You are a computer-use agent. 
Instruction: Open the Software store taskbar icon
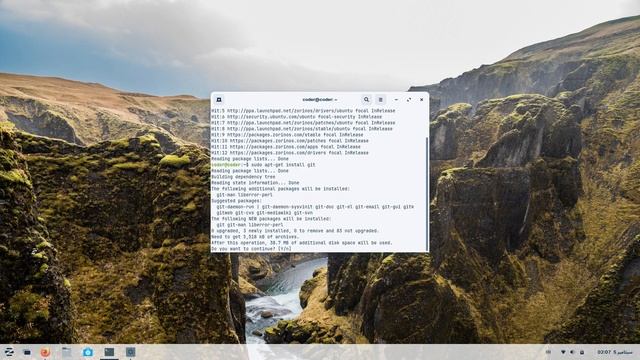click(88, 352)
